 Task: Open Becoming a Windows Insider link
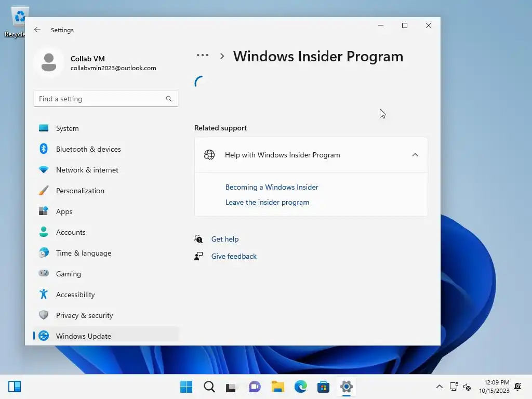(272, 187)
